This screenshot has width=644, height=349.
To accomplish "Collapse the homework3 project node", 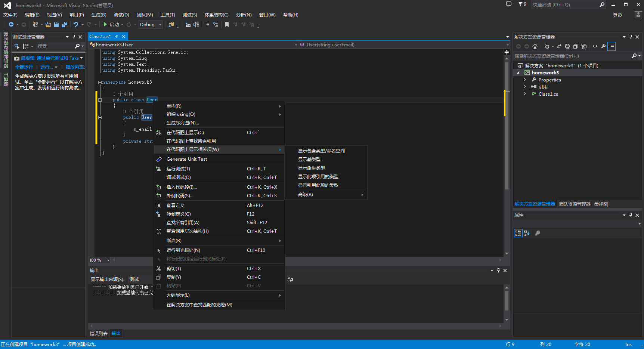I will coord(518,72).
